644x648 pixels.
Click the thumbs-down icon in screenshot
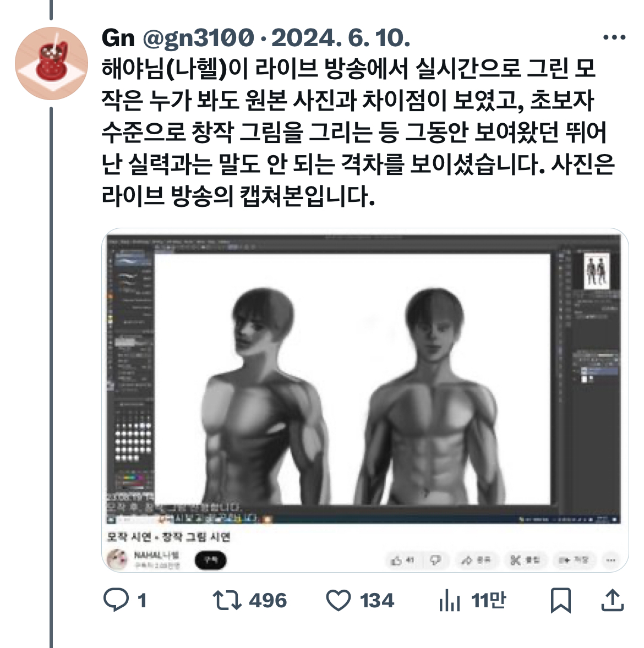point(435,561)
